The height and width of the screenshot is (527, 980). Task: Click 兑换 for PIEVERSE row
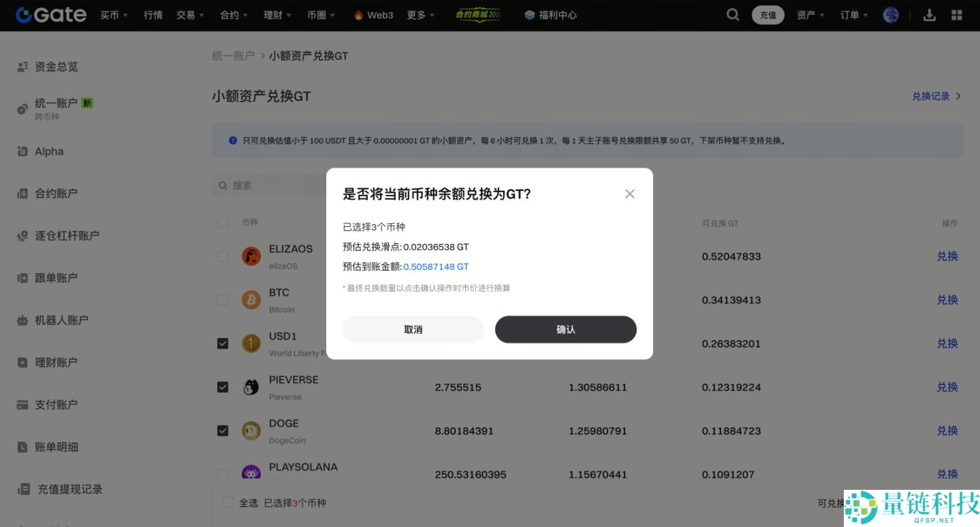(x=947, y=387)
